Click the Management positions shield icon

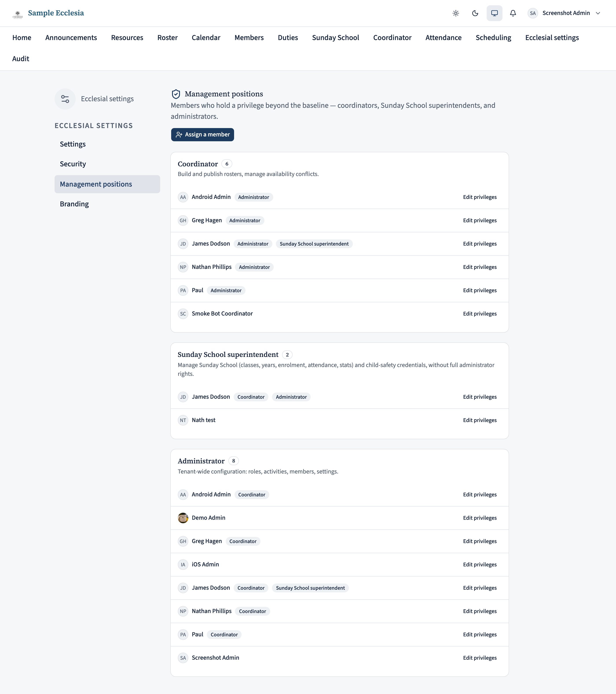176,94
